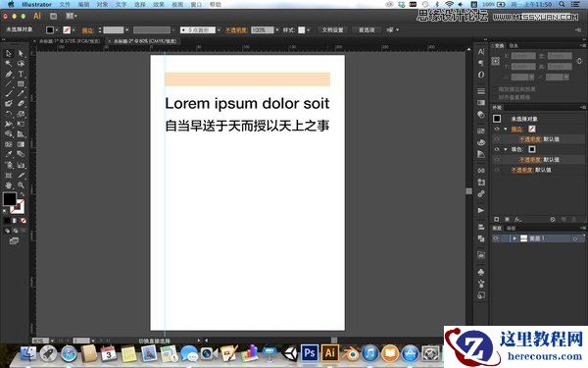Select the Rotate tool
Viewport: 588px width, 368px height.
point(8,114)
